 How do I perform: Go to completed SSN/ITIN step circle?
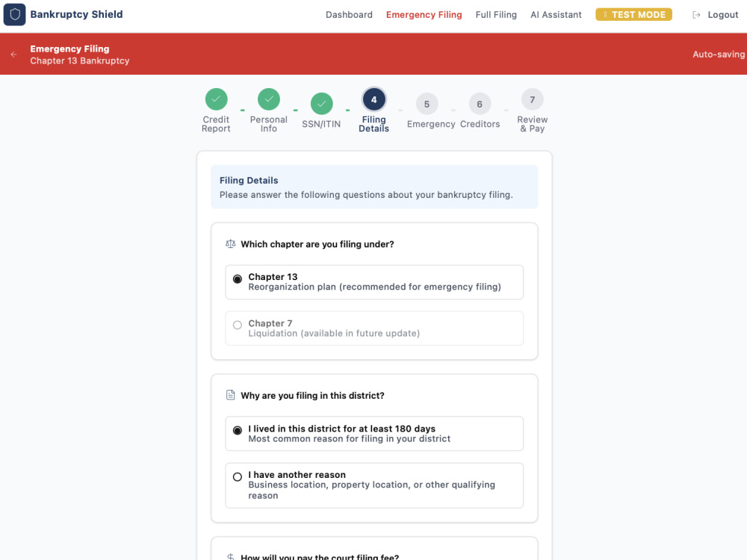(x=321, y=104)
